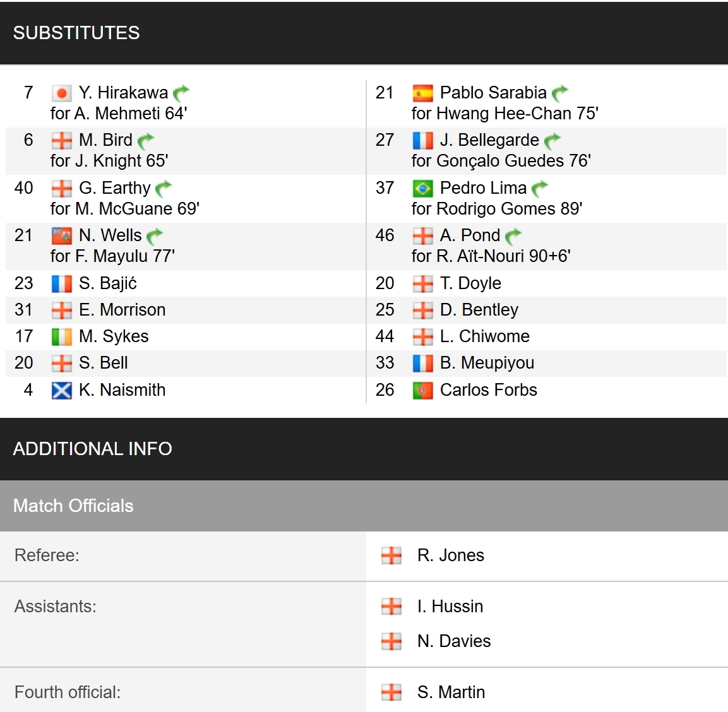Click the Additional Info header bar
The height and width of the screenshot is (712, 728).
coord(364,449)
